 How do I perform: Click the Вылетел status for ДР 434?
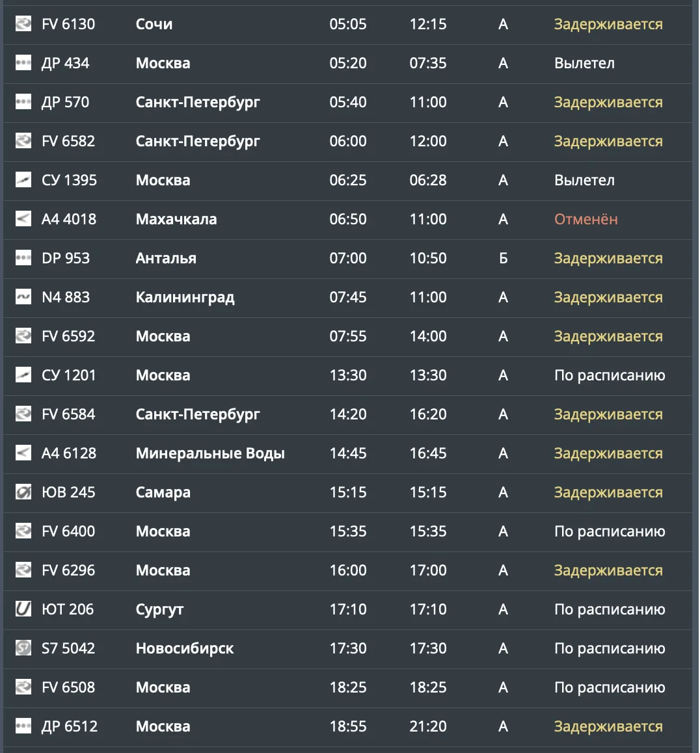coord(584,63)
